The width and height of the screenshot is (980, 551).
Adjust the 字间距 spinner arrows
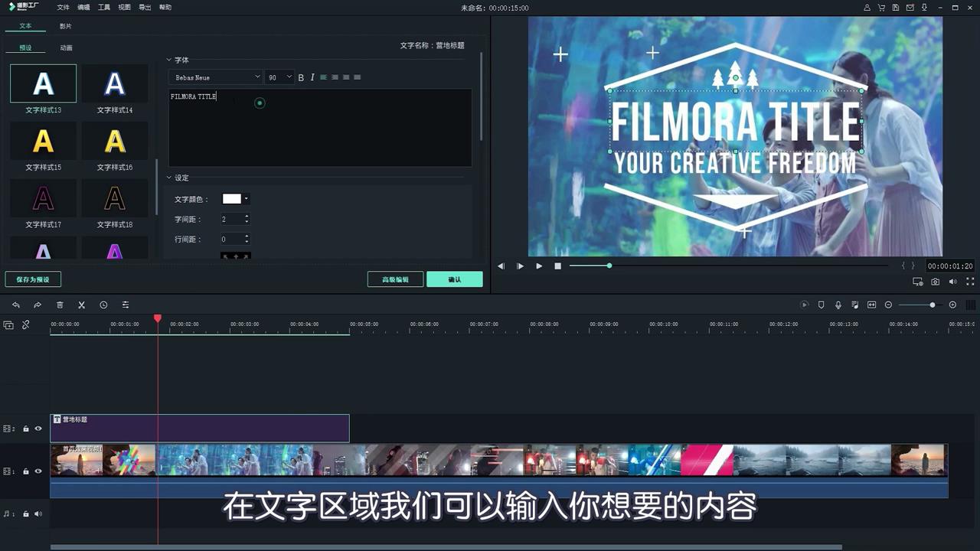pos(247,220)
